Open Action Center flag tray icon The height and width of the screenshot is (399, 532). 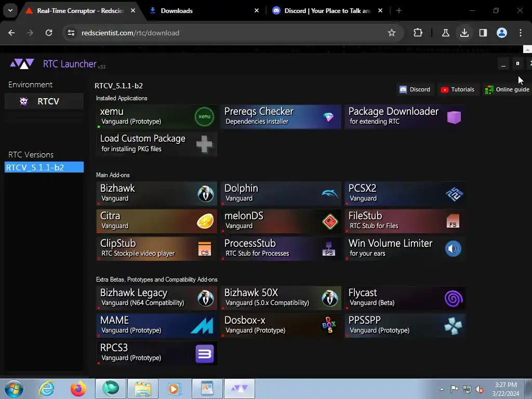[x=454, y=389]
